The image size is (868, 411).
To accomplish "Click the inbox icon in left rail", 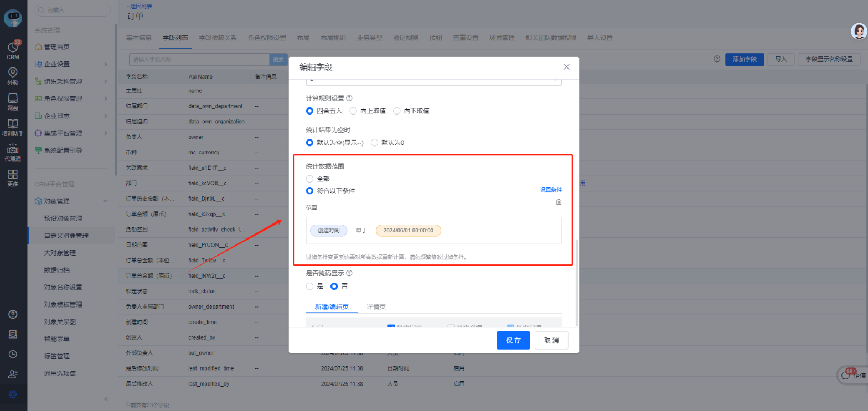I will pyautogui.click(x=13, y=334).
